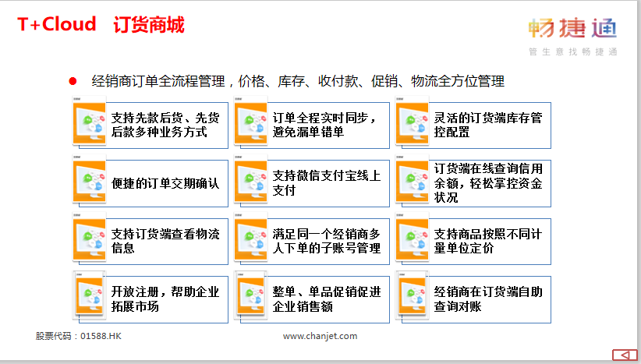The width and height of the screenshot is (641, 364).
Task: Click the text 支持订货端查看物流信息
Action: [165, 241]
